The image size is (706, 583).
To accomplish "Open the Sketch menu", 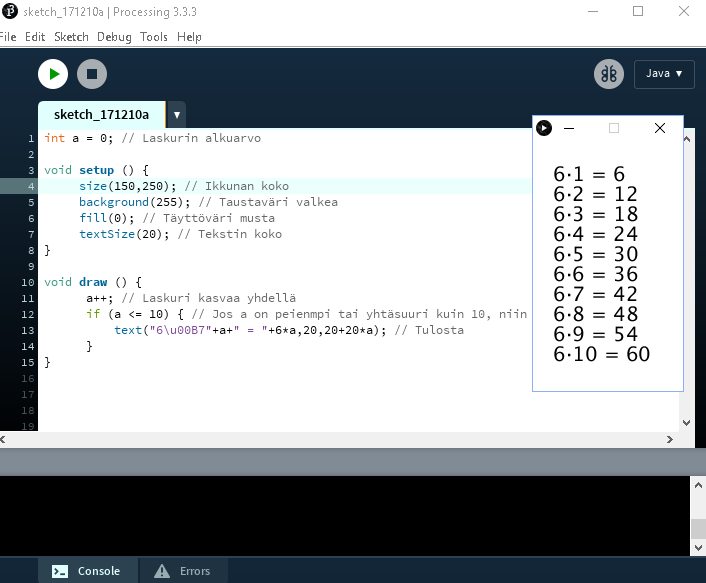I will coord(71,37).
